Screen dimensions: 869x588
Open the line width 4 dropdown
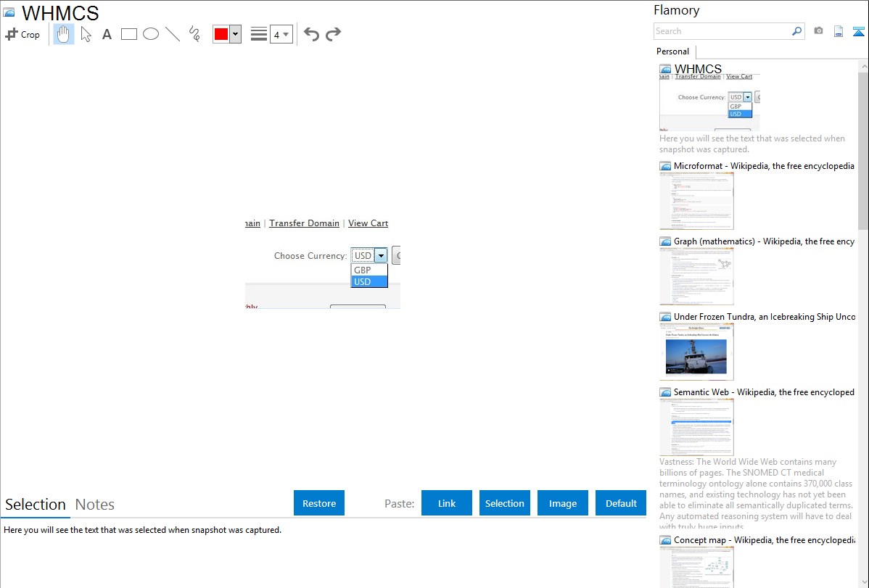point(281,34)
